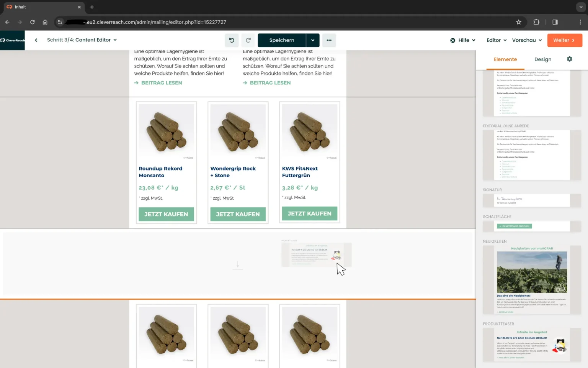Pick the Editorial ohne Anrede element thumbnail
This screenshot has height=368, width=588.
pyautogui.click(x=532, y=155)
